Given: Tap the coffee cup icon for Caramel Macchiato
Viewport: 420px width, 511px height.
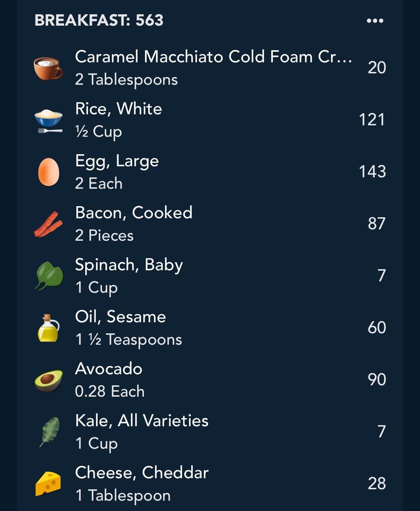Looking at the screenshot, I should pos(48,68).
